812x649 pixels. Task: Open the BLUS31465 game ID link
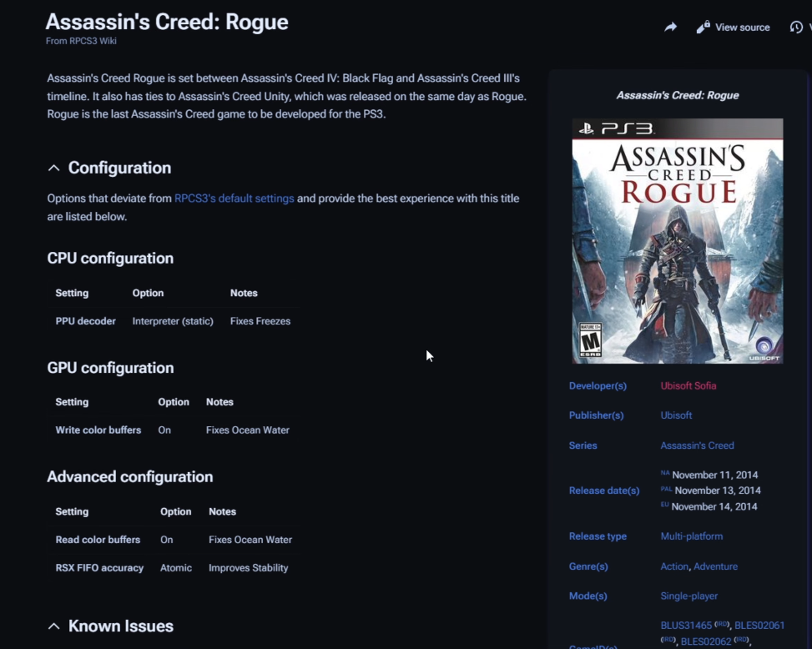click(686, 625)
